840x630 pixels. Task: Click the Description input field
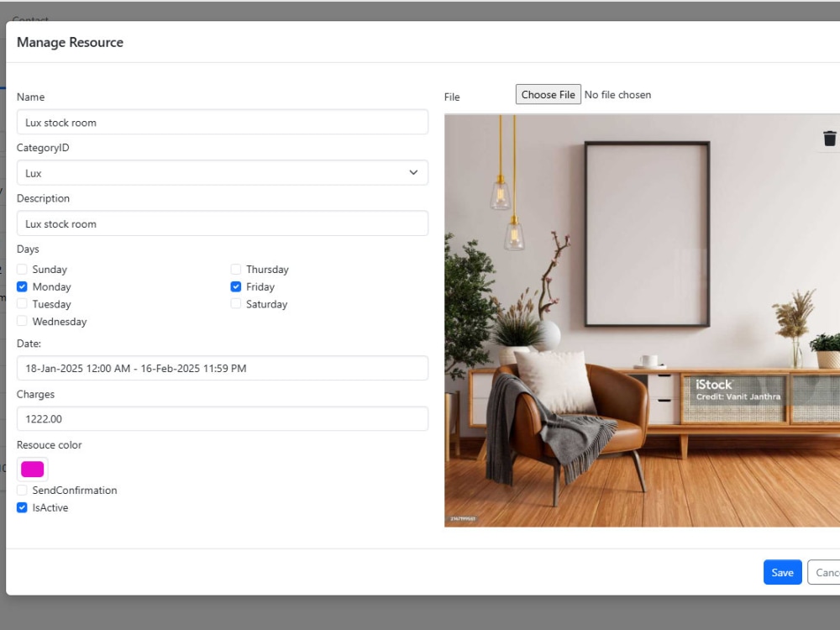click(x=223, y=223)
